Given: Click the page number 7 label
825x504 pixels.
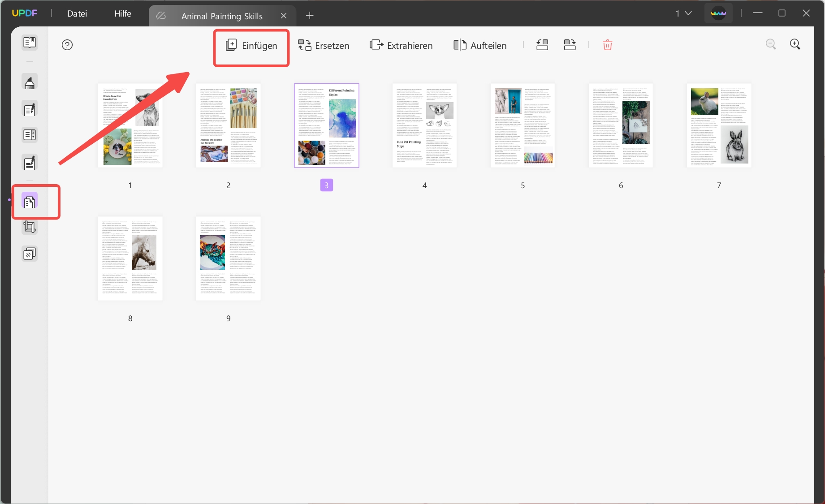Looking at the screenshot, I should [x=719, y=185].
